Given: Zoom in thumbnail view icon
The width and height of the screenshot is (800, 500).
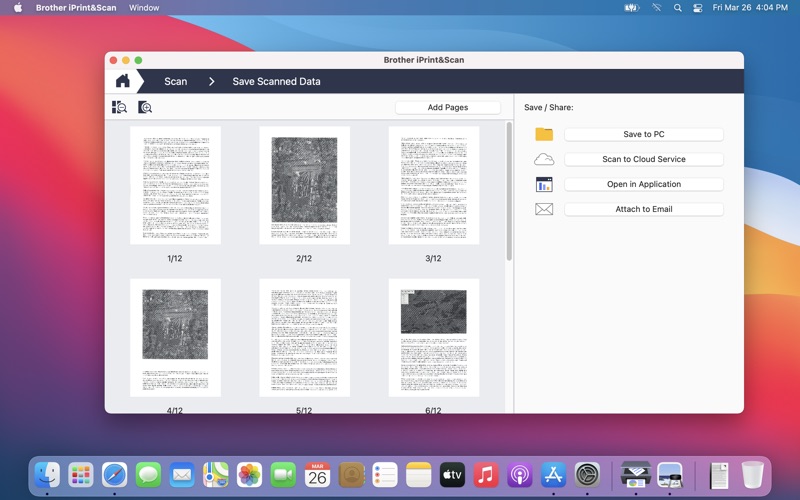Looking at the screenshot, I should tap(145, 107).
